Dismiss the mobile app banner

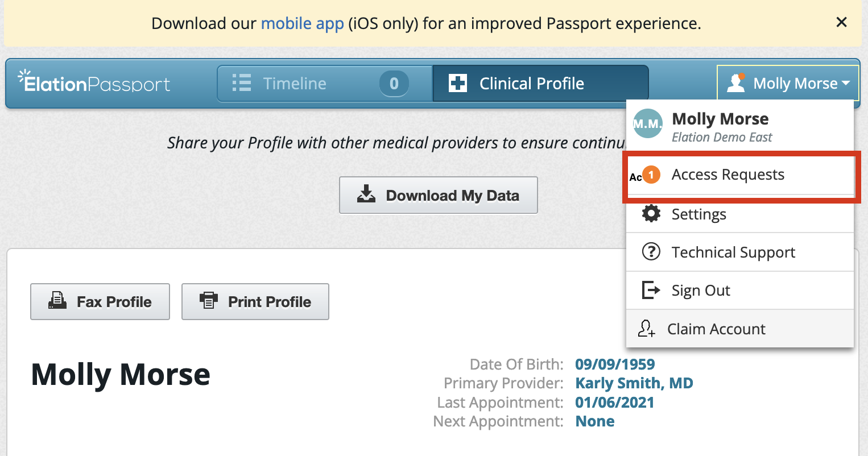(841, 22)
